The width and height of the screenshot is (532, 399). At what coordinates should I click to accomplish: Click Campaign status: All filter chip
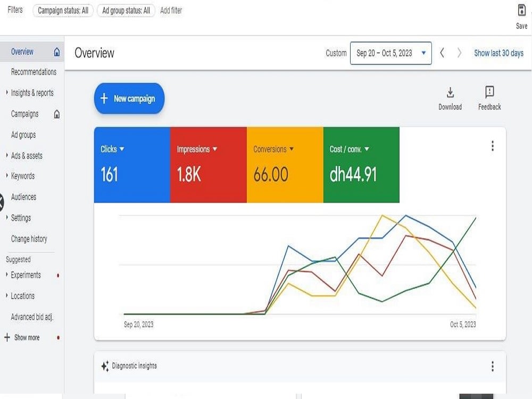(63, 11)
